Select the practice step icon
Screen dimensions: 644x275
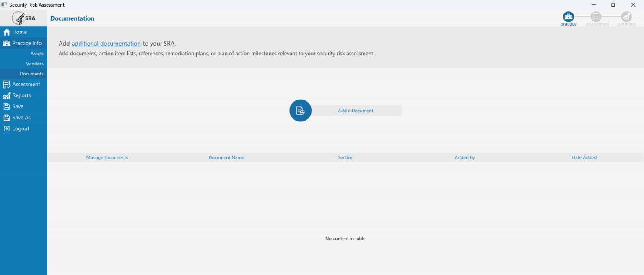point(569,16)
